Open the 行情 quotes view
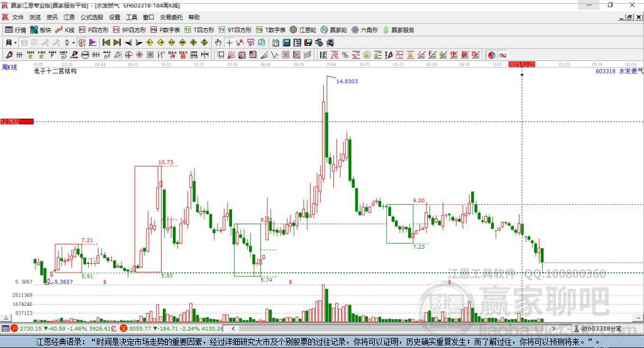Screen dimensions: 644x348 pyautogui.click(x=15, y=30)
